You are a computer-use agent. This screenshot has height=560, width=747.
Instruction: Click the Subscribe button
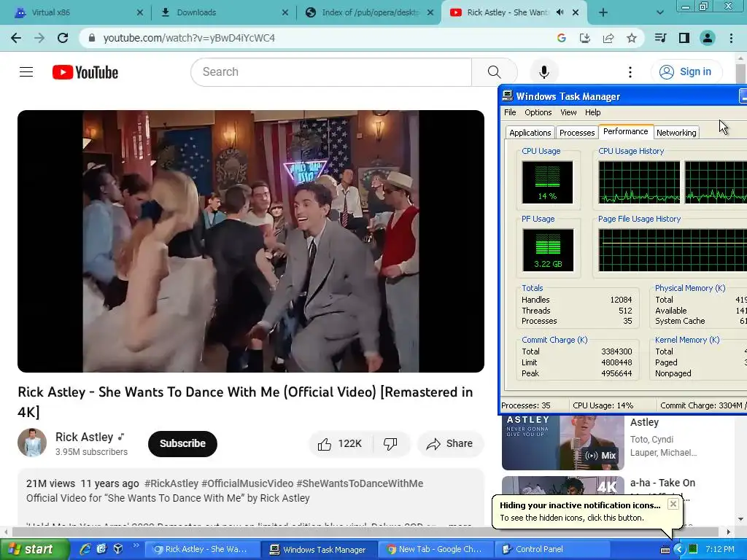[x=182, y=444]
